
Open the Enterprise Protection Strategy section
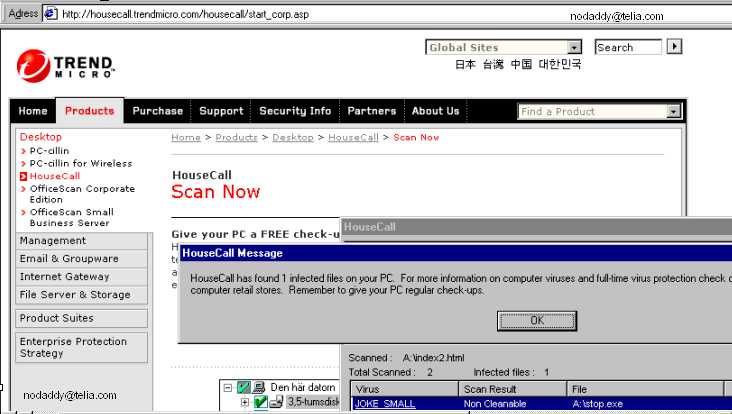(x=82, y=347)
